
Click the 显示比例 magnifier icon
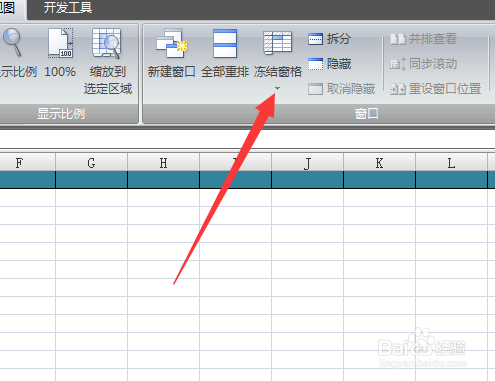pyautogui.click(x=13, y=43)
